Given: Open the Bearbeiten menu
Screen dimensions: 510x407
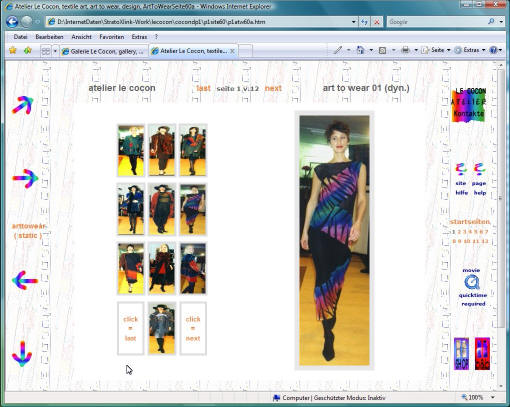Looking at the screenshot, I should click(49, 37).
